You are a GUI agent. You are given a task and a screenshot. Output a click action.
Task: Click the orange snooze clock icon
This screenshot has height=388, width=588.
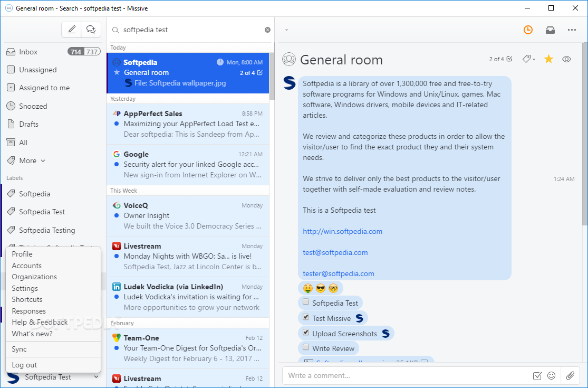coord(528,30)
